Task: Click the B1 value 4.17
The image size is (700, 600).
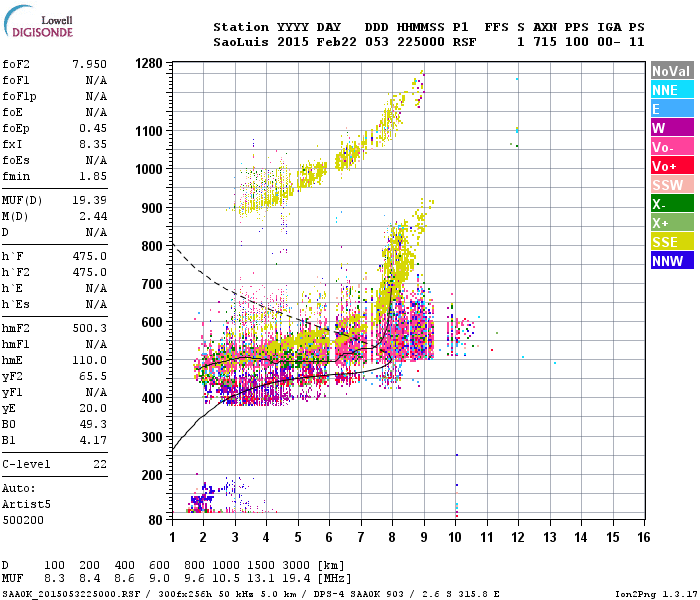Action: (93, 440)
